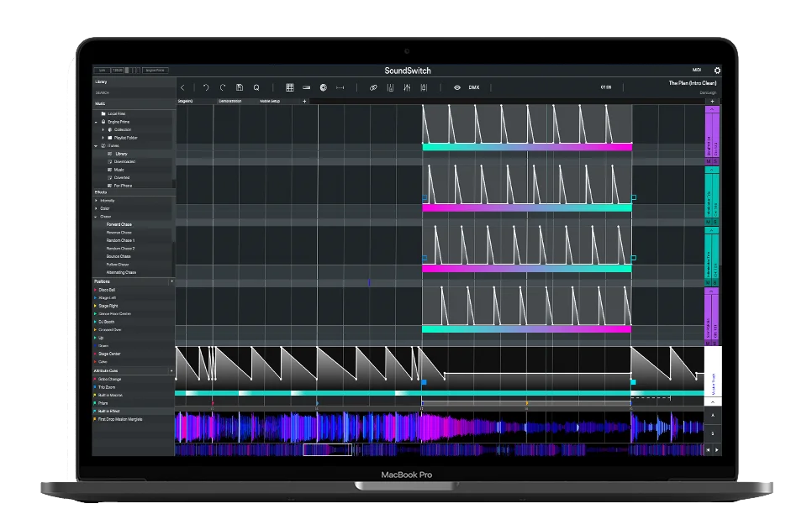Click the DMX button
This screenshot has width=812, height=530.
(474, 87)
